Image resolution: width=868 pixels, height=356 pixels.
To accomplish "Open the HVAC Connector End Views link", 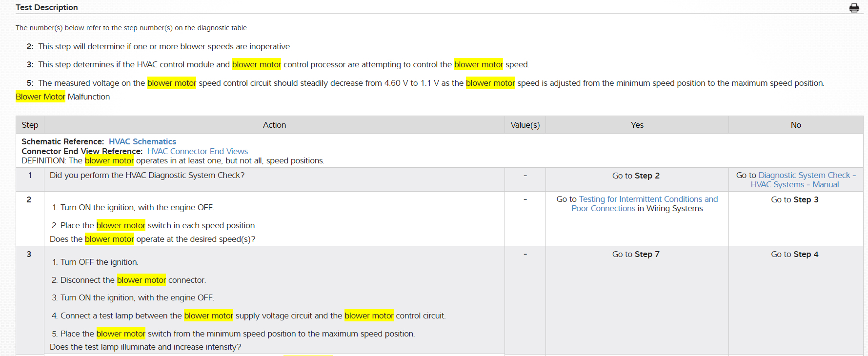I will [198, 151].
